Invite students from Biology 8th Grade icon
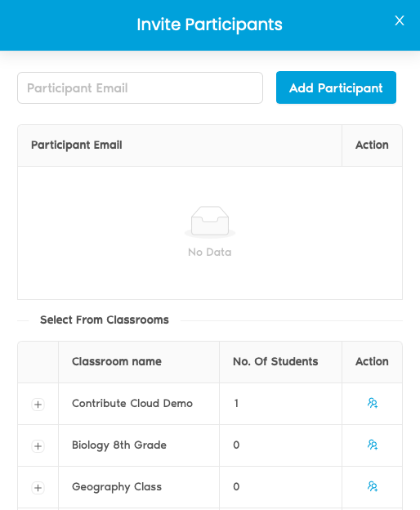This screenshot has height=510, width=420. click(x=373, y=445)
